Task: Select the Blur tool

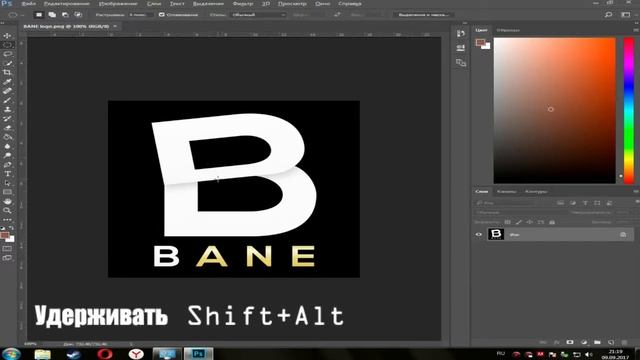Action: [7, 146]
